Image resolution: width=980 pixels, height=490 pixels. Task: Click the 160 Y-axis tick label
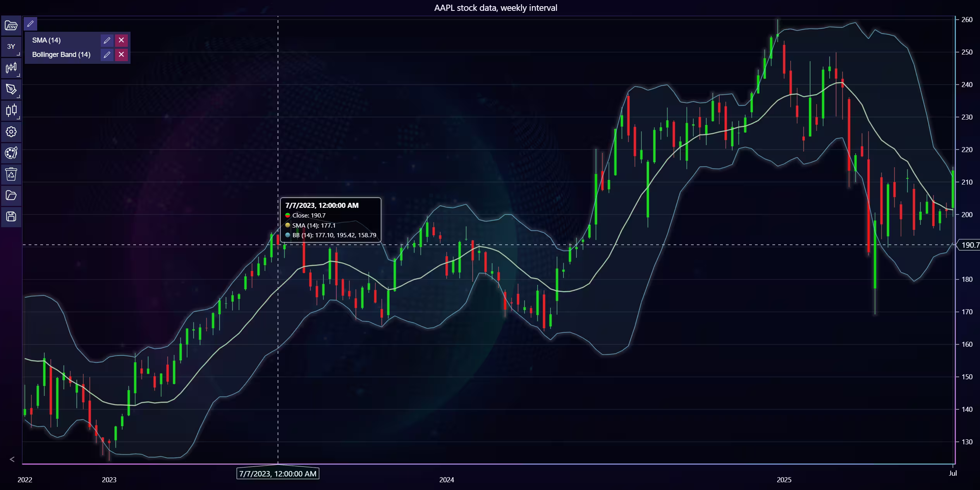click(x=967, y=344)
